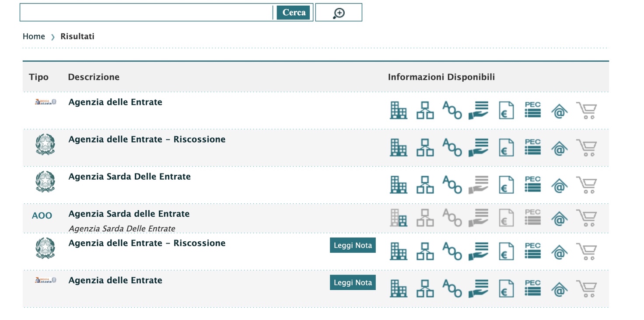This screenshot has height=320, width=644.
Task: Go to Home in the breadcrumb
Action: coord(34,36)
